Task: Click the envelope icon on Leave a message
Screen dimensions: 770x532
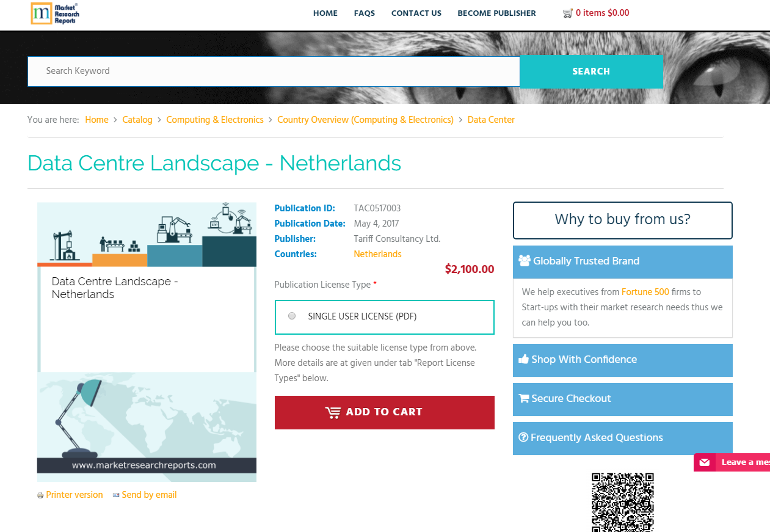Action: pos(705,462)
